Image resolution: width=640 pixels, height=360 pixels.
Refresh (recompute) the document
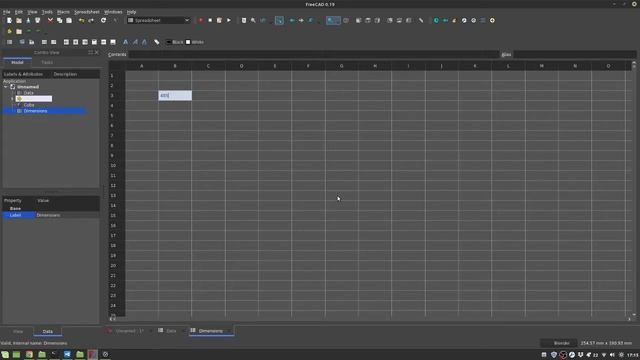click(103, 20)
